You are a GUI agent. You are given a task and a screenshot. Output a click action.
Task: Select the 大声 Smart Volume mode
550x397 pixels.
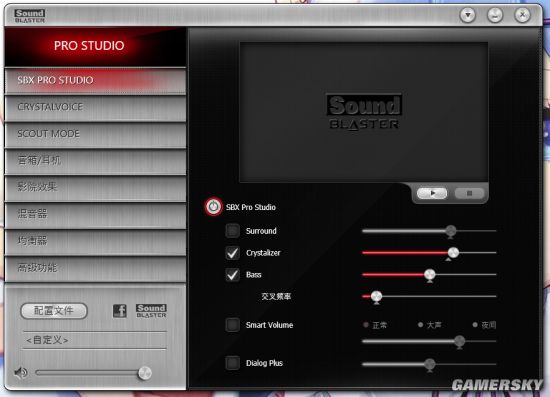430,325
